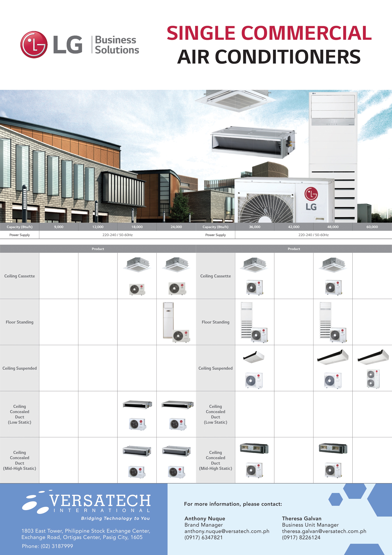Viewport: 392px width, 555px height.
Task: Click the 48,000 capacity column header
Action: coord(333,227)
